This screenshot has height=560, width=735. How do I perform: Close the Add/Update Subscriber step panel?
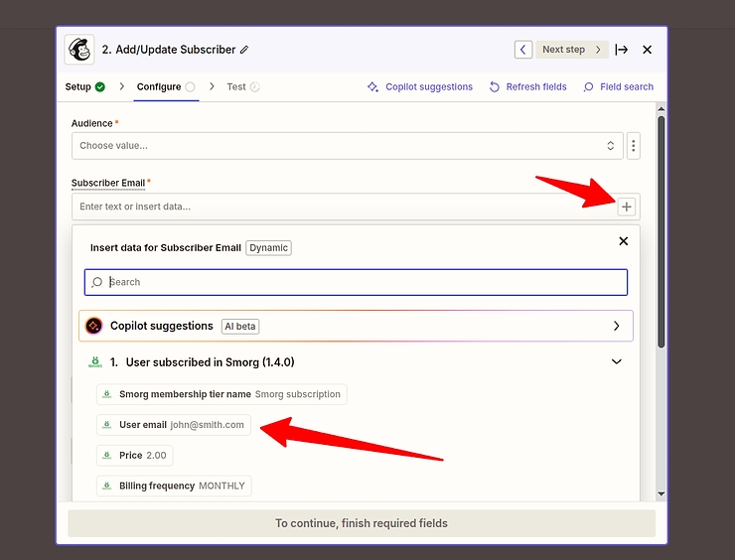648,50
